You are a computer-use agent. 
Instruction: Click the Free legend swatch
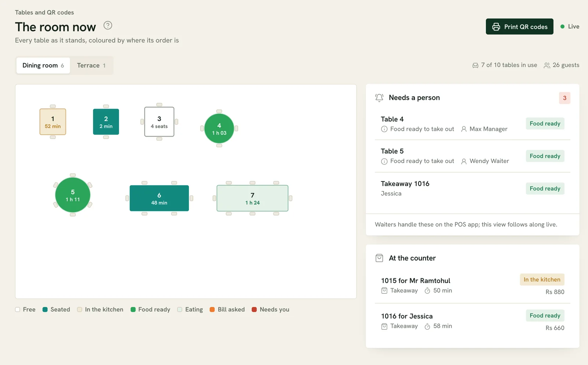(18, 310)
